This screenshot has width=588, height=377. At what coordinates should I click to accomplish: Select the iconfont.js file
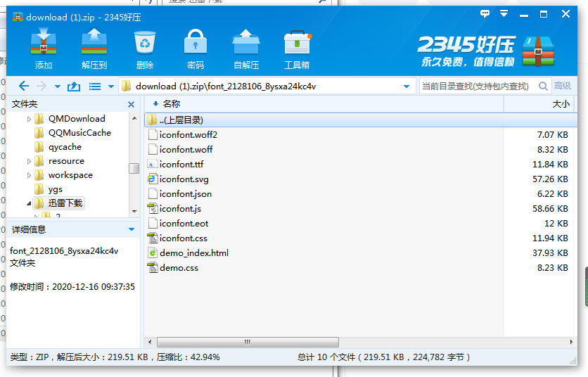tap(360, 209)
